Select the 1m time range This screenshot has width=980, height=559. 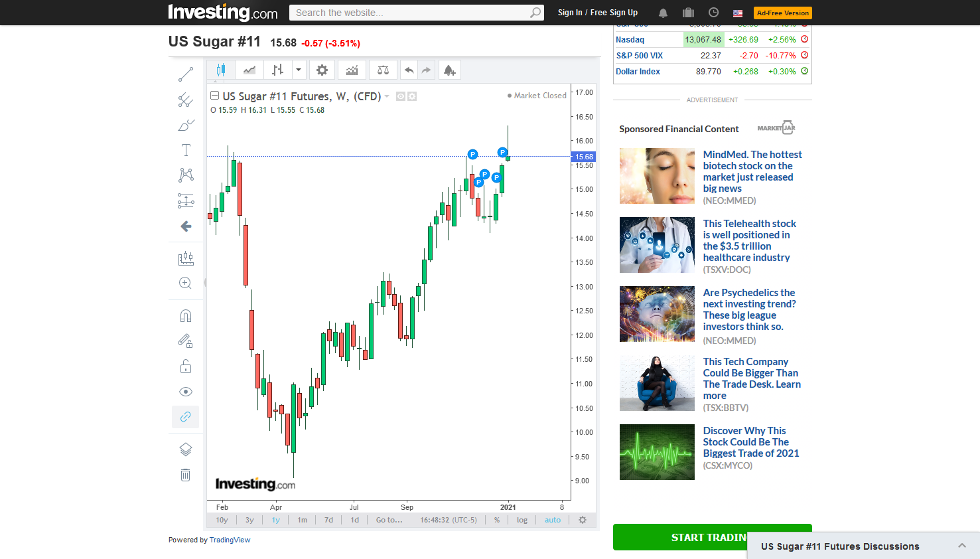point(303,520)
